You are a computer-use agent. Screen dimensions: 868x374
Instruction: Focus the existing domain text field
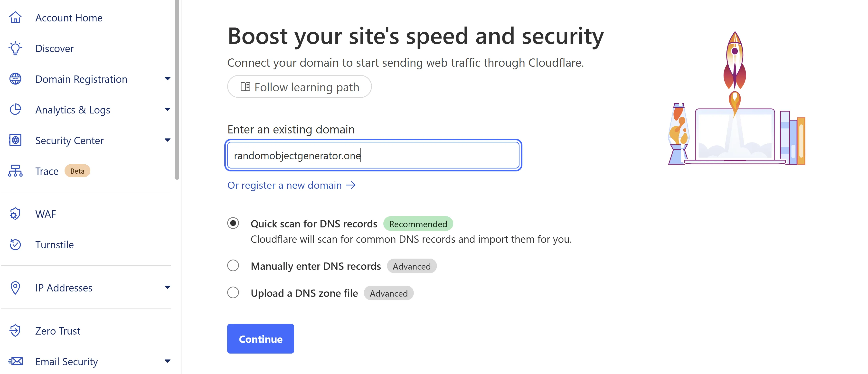point(373,155)
